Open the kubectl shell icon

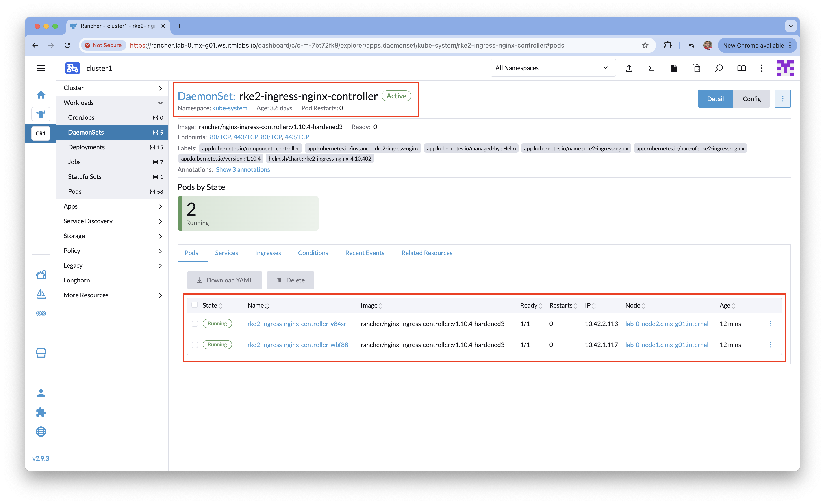pos(651,68)
